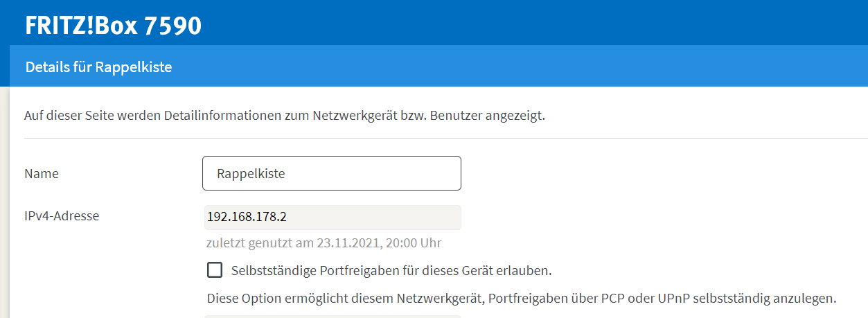Click the IPv4-Adresse label
The height and width of the screenshot is (318, 868).
coord(62,215)
